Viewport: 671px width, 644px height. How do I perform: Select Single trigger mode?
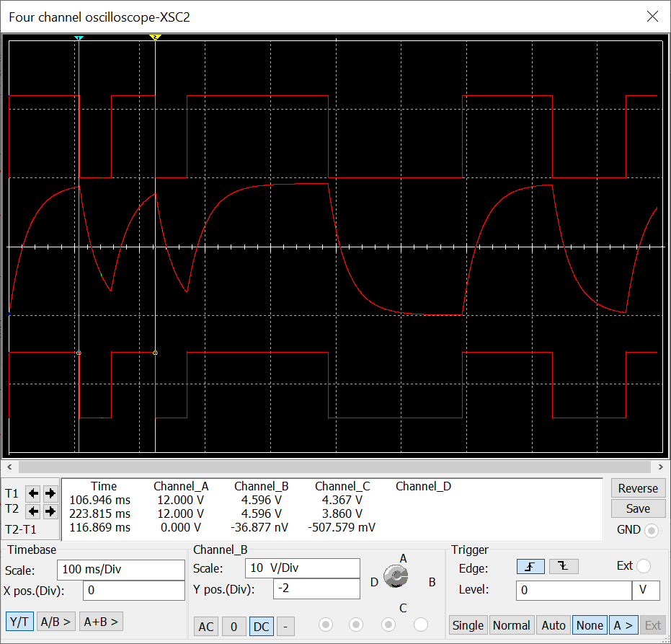(x=468, y=625)
